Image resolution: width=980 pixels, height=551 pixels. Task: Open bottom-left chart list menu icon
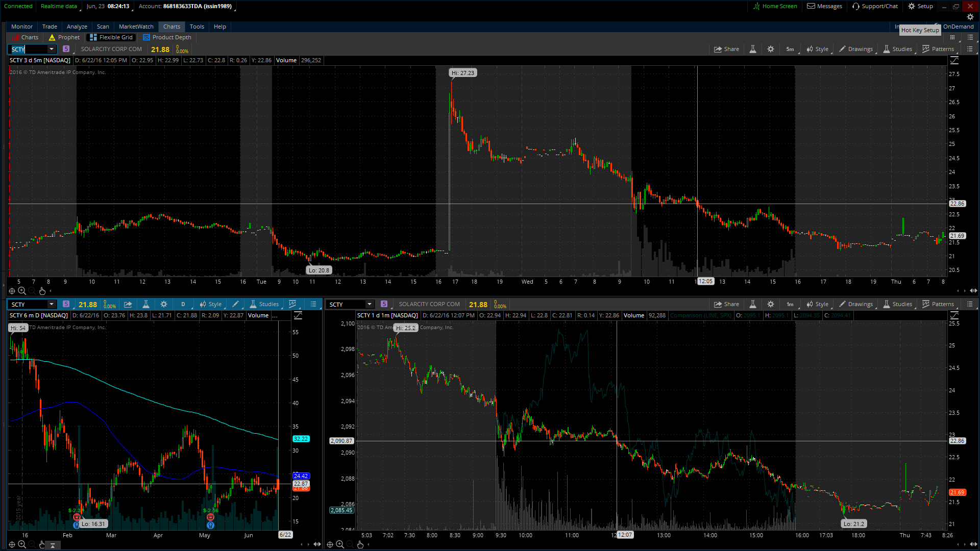[x=313, y=305]
